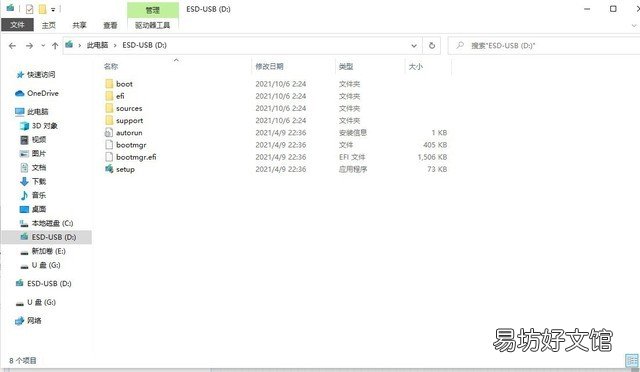
Task: Expand the ribbon with the chevron
Action: coord(634,26)
